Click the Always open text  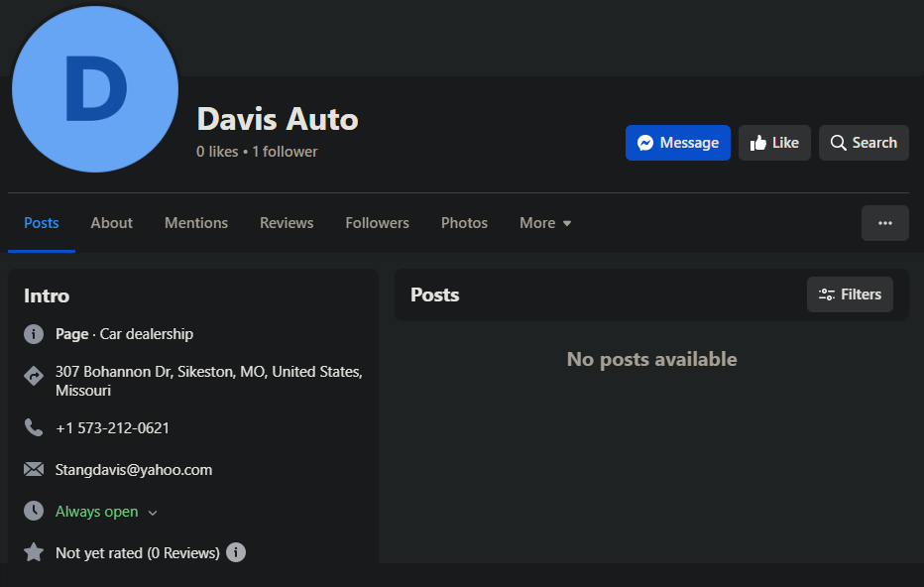coord(96,512)
